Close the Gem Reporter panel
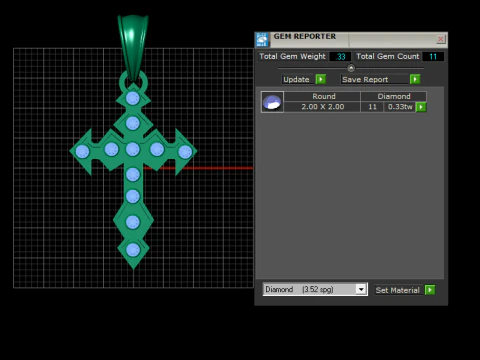The width and height of the screenshot is (480, 360). tap(441, 39)
